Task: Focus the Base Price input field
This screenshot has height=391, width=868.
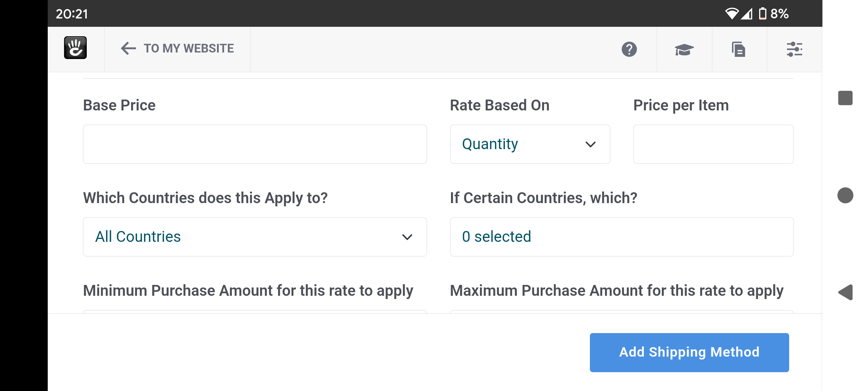Action: 255,144
